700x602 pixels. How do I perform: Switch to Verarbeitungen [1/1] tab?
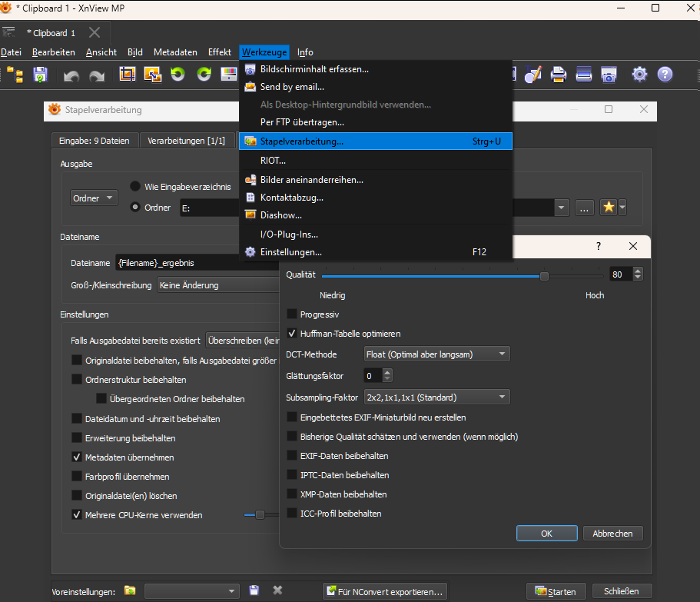(186, 141)
